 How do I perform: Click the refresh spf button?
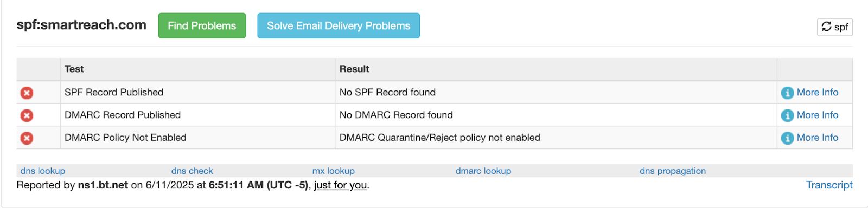coord(835,27)
